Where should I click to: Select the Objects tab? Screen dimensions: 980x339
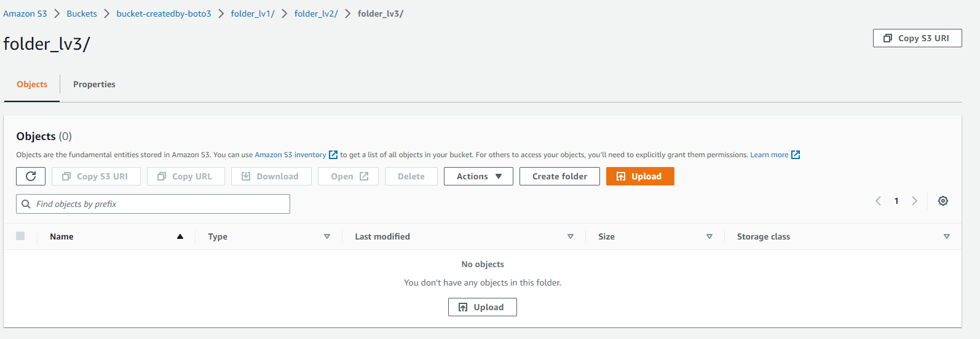[x=32, y=84]
